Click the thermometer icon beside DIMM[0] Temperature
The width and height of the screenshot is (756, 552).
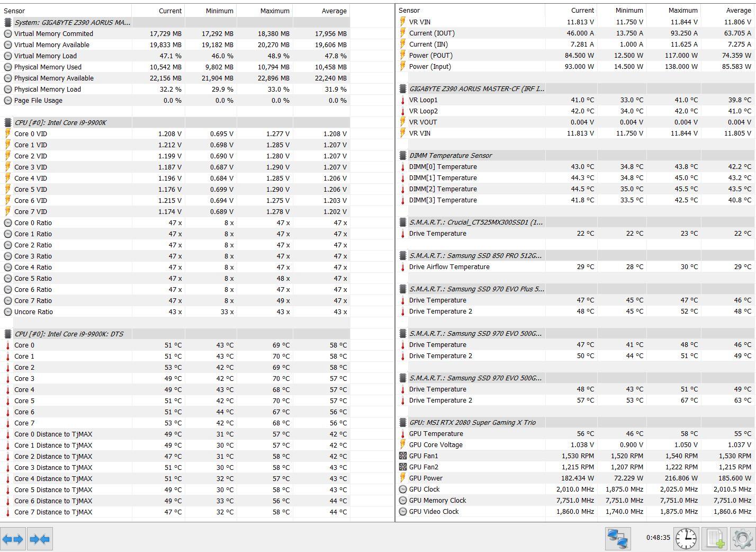click(x=403, y=167)
